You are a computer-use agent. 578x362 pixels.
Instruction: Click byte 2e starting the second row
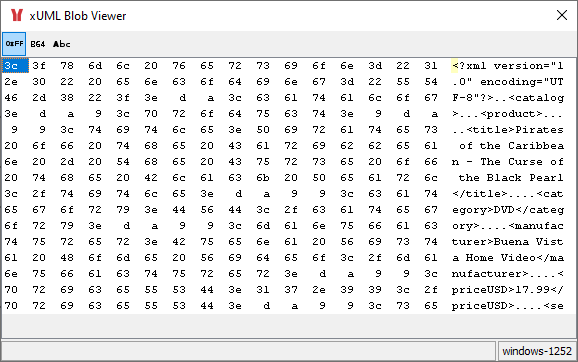11,81
